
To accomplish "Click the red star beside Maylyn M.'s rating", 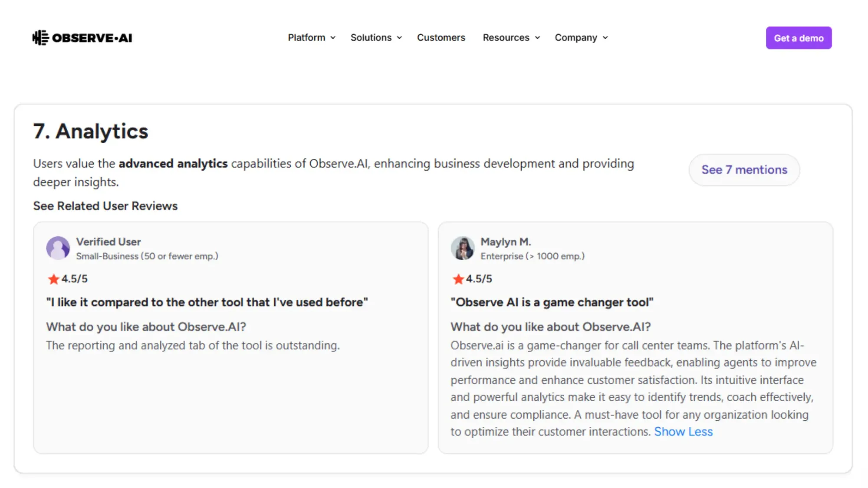I will [458, 279].
